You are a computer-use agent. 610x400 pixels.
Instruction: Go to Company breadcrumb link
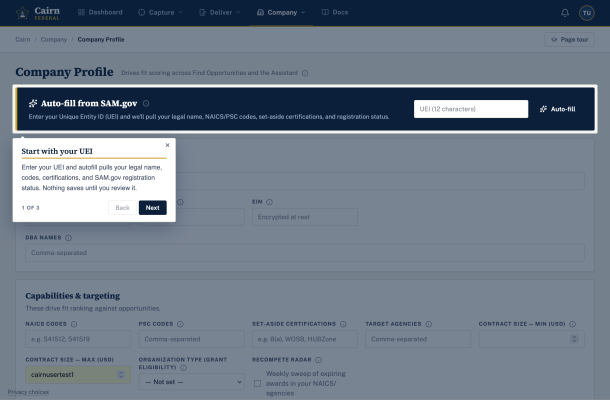click(x=54, y=39)
